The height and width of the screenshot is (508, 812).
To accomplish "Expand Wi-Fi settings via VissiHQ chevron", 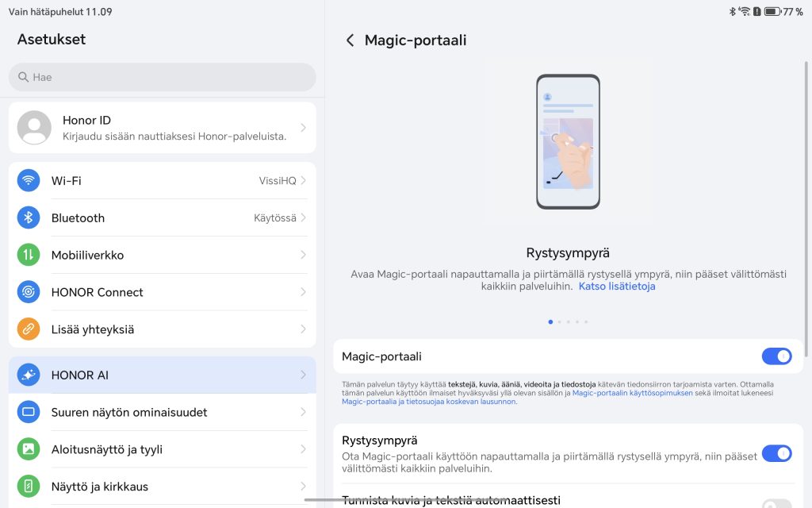I will point(303,181).
